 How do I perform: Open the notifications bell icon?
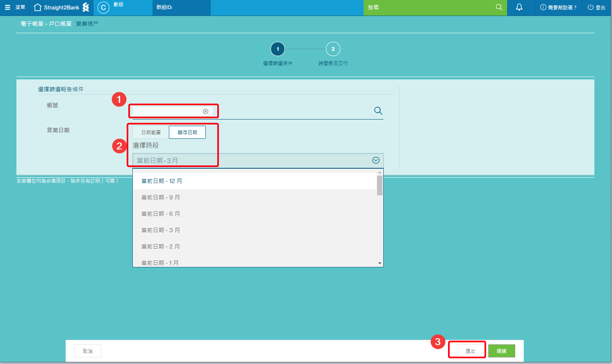519,7
